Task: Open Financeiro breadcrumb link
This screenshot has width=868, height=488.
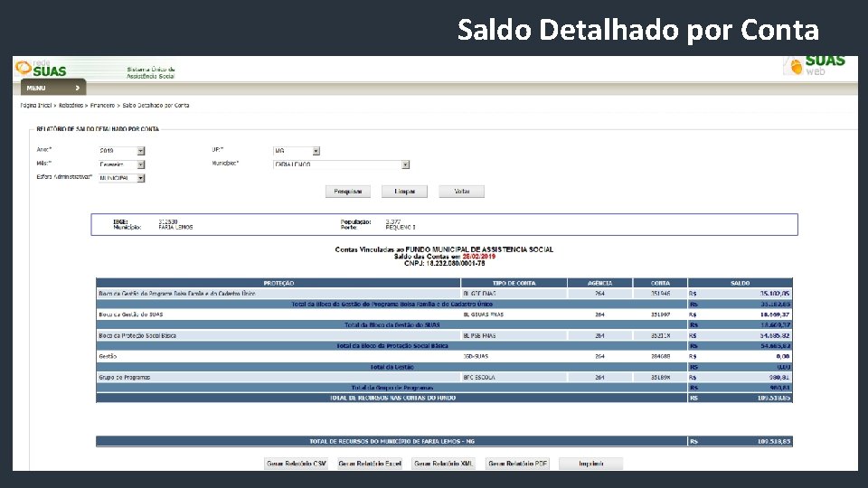Action: [x=102, y=105]
